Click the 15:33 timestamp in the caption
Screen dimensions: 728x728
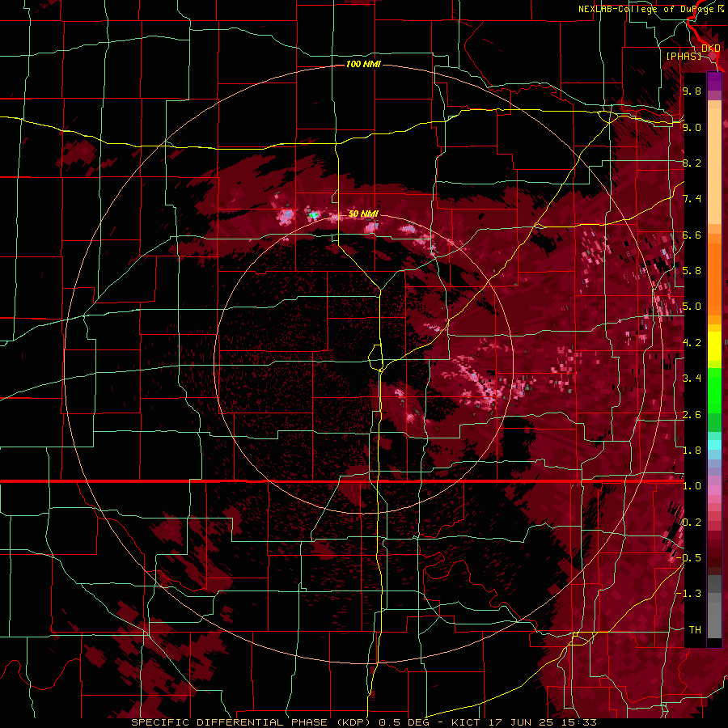tap(578, 722)
